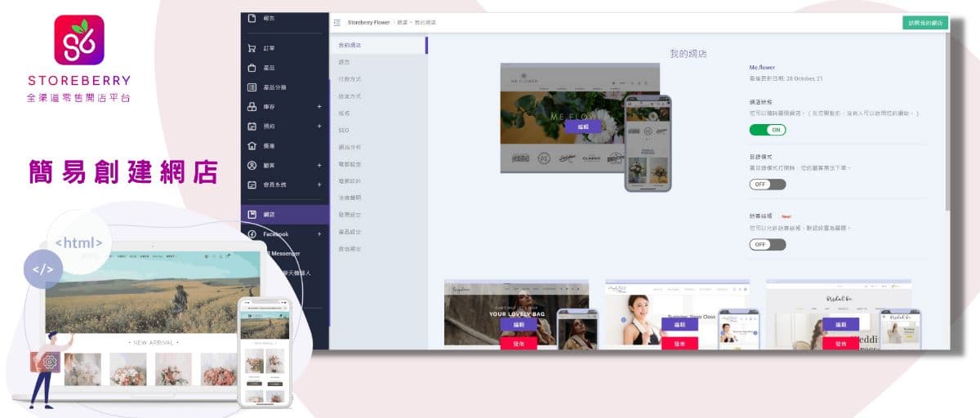Click red 發佈 publish on Your Lovely Bag template

pyautogui.click(x=519, y=343)
